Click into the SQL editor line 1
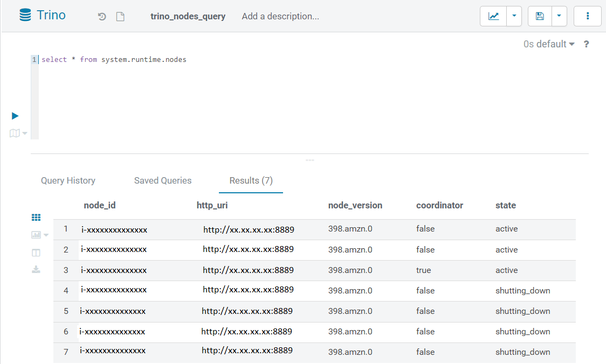This screenshot has width=606, height=364. [114, 59]
